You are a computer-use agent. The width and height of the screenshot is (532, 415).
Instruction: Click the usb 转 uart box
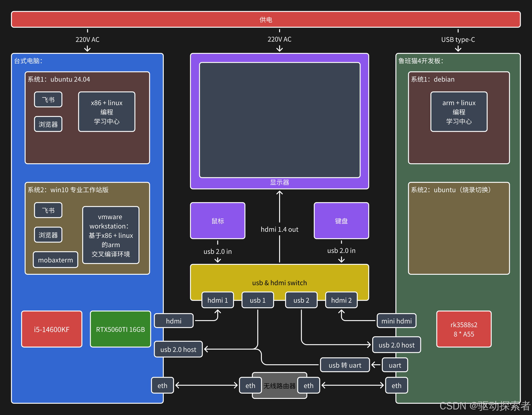[345, 365]
